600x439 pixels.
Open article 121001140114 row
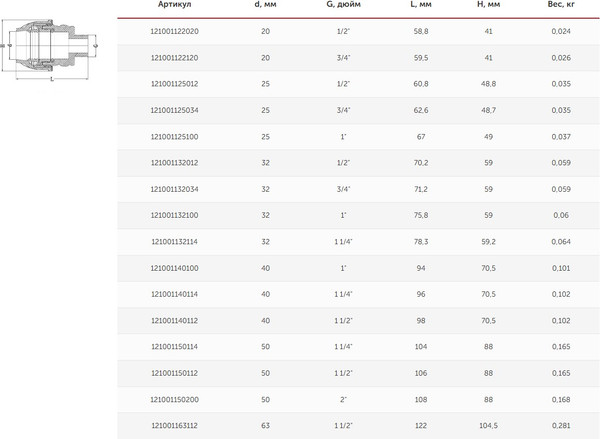point(175,293)
